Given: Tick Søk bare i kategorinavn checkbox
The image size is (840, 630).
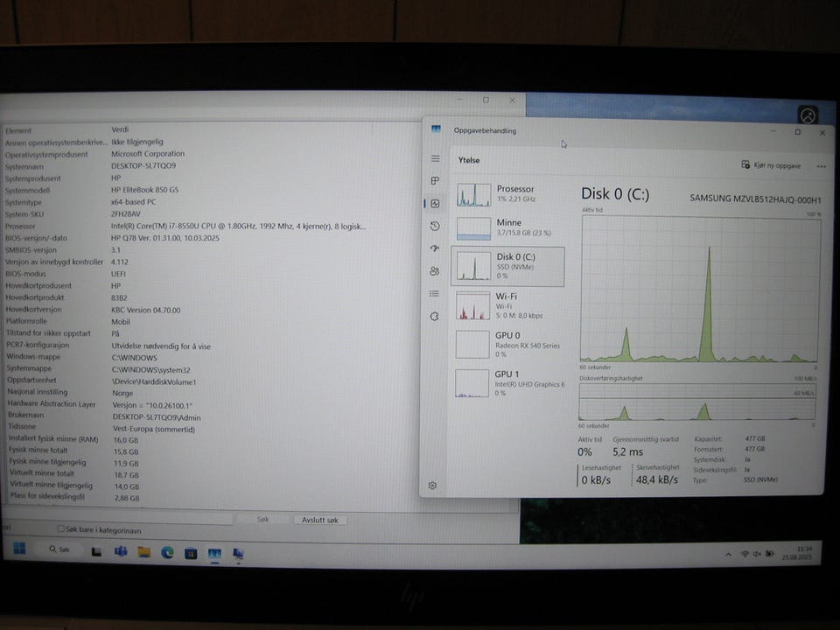Looking at the screenshot, I should (60, 528).
